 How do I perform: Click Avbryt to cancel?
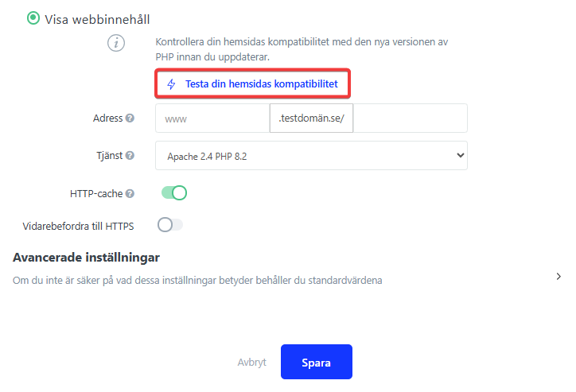(251, 363)
